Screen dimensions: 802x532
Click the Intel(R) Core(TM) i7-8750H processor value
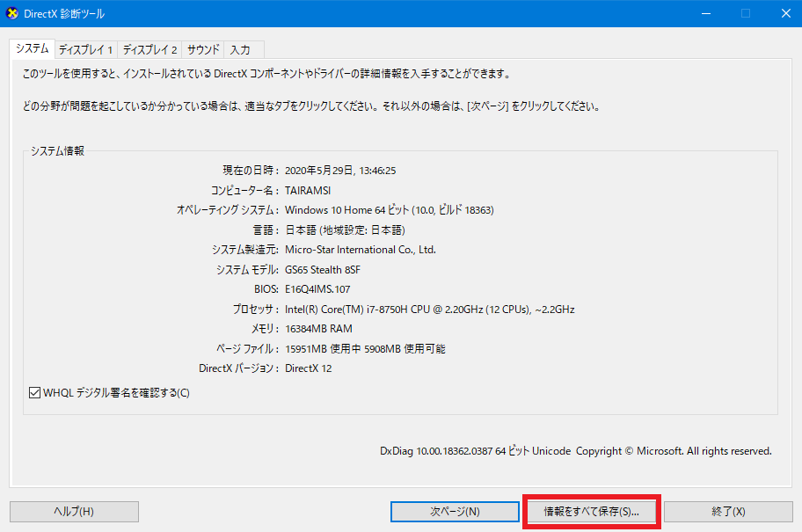tap(430, 310)
